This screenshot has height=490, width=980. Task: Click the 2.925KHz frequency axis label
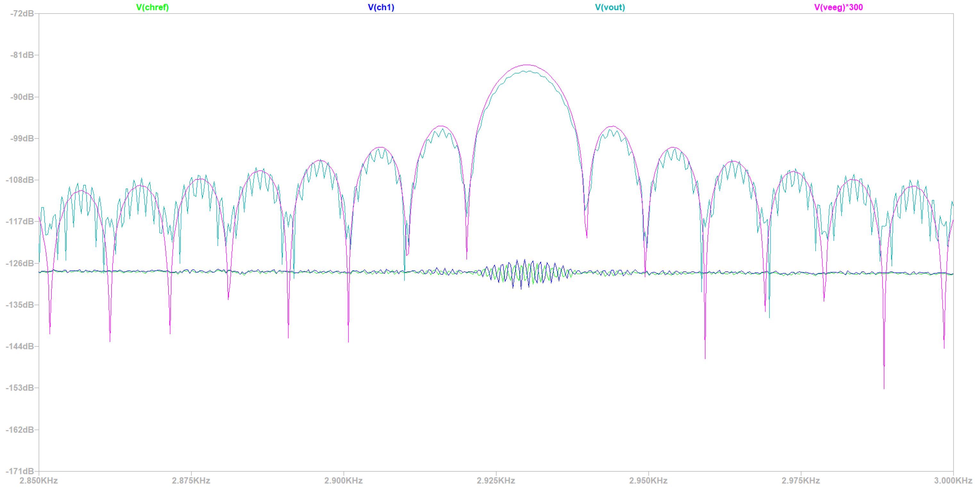point(496,480)
